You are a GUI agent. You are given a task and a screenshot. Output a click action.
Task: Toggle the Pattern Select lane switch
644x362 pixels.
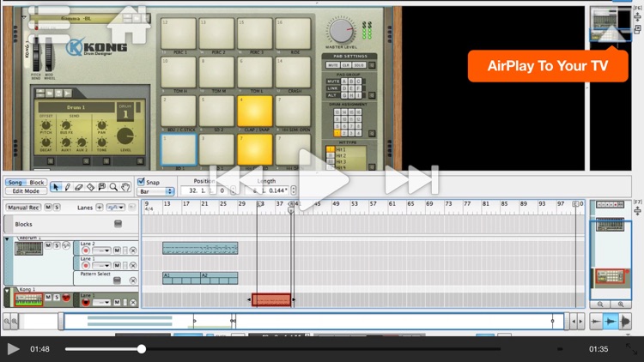117,281
